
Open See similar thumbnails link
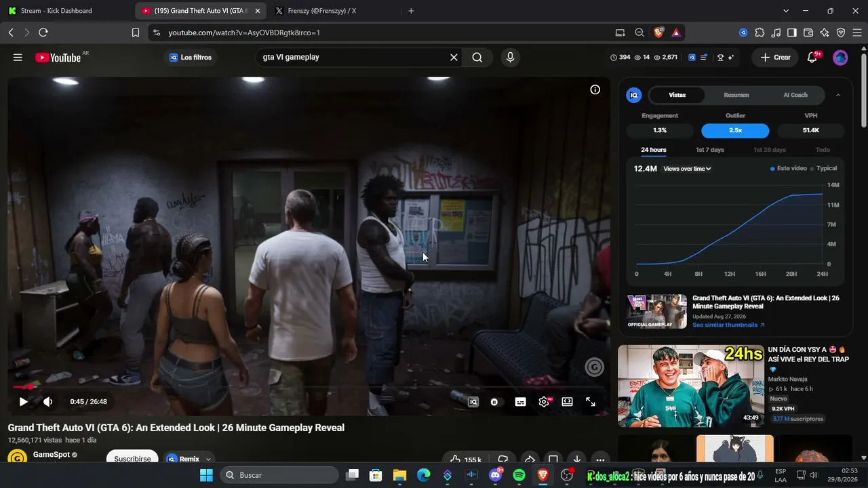[x=728, y=325]
